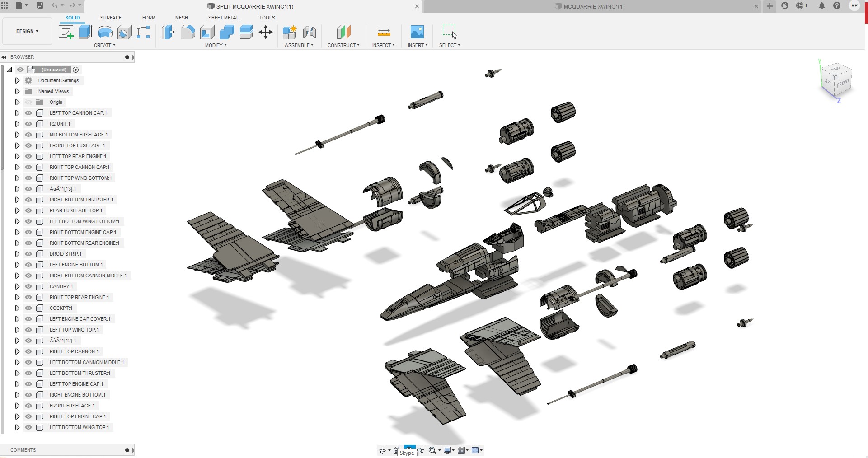
Task: Click the FRONT face of ViewCube
Action: click(843, 83)
